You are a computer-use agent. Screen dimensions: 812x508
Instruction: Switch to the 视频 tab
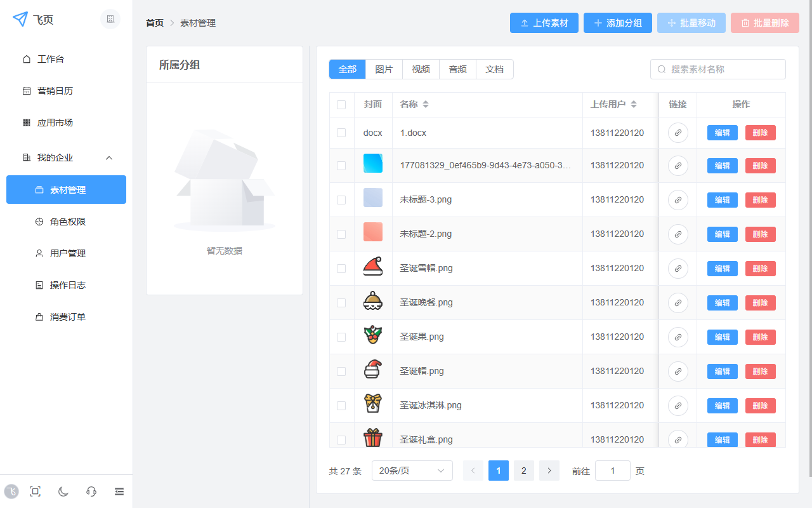421,69
